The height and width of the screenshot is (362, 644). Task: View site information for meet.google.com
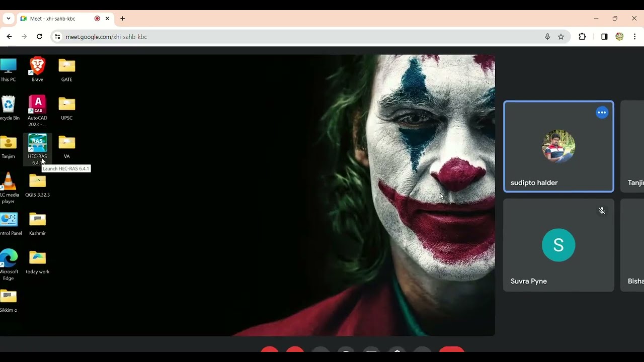(57, 37)
